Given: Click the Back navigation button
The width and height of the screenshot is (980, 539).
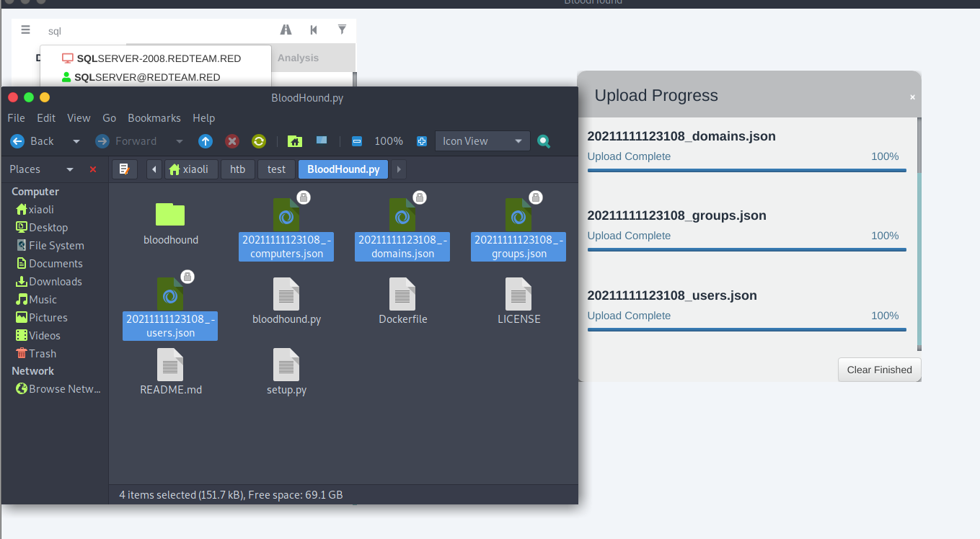Looking at the screenshot, I should point(33,141).
